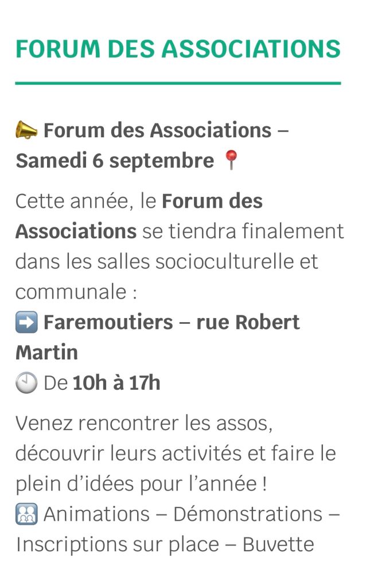
Task: Click the word 'communale :' text
Action: click(76, 292)
